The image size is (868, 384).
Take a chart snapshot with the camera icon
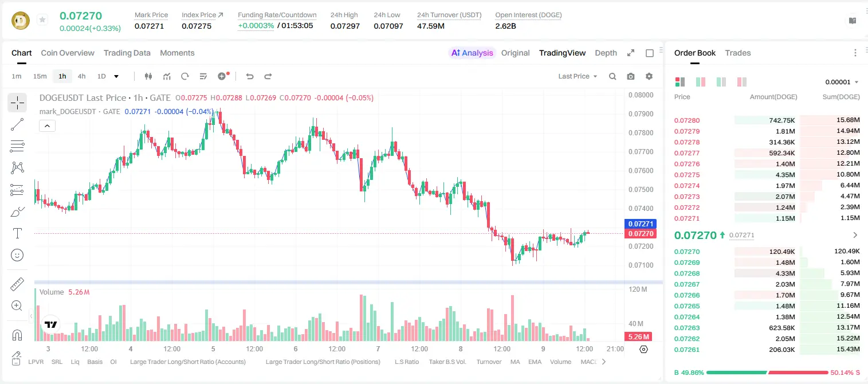click(631, 76)
